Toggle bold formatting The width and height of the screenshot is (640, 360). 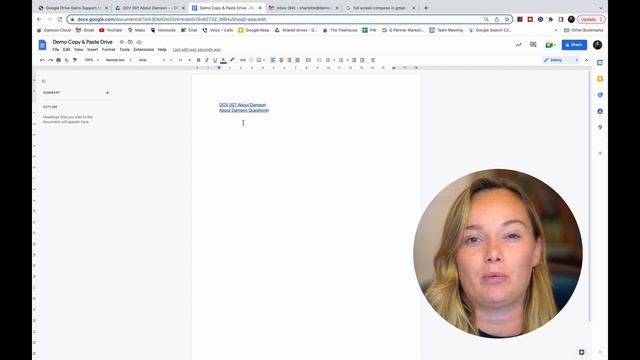click(x=199, y=60)
